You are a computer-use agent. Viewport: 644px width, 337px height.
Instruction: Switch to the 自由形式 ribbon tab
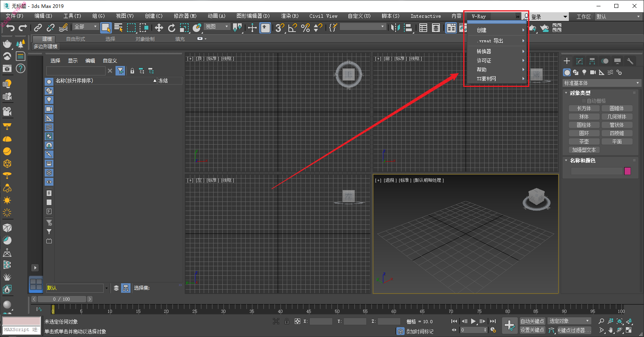click(76, 39)
